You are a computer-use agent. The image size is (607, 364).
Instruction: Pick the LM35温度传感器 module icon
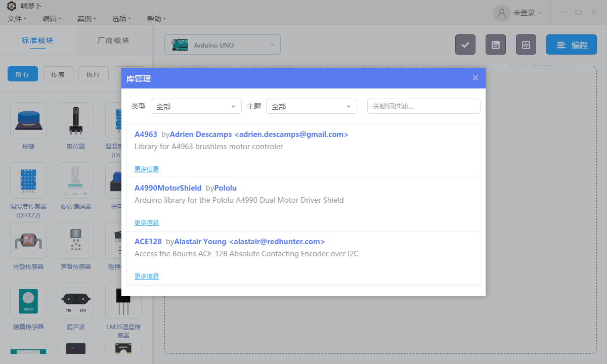[123, 301]
